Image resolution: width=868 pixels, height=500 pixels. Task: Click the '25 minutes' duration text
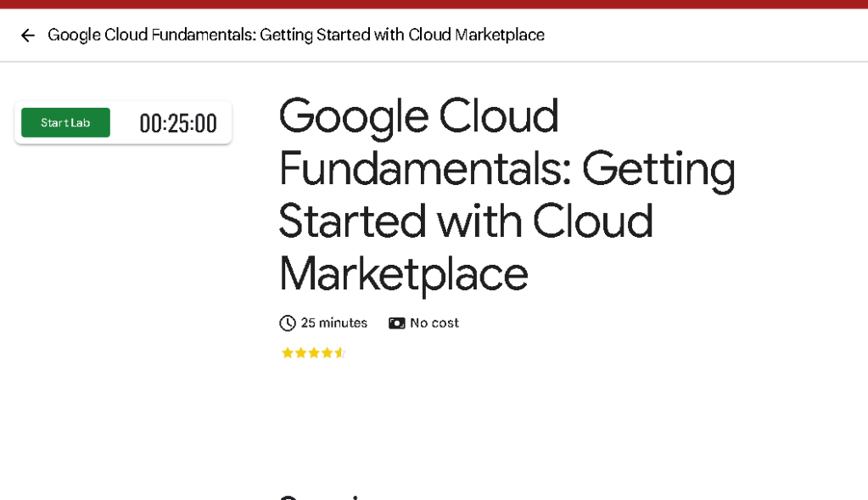click(333, 323)
